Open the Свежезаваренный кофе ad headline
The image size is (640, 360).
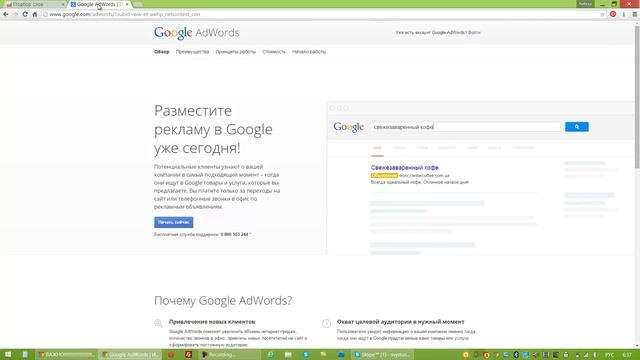(x=404, y=167)
